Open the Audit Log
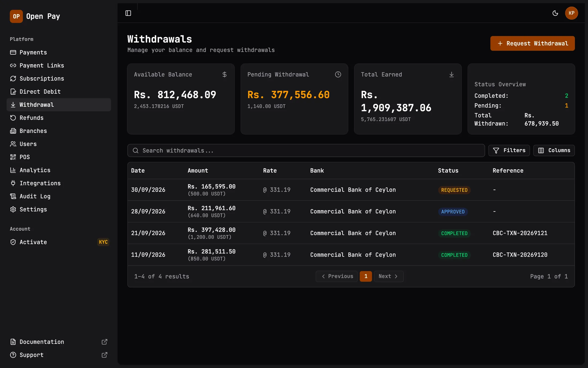Viewport: 588px width, 368px height. [x=59, y=196]
